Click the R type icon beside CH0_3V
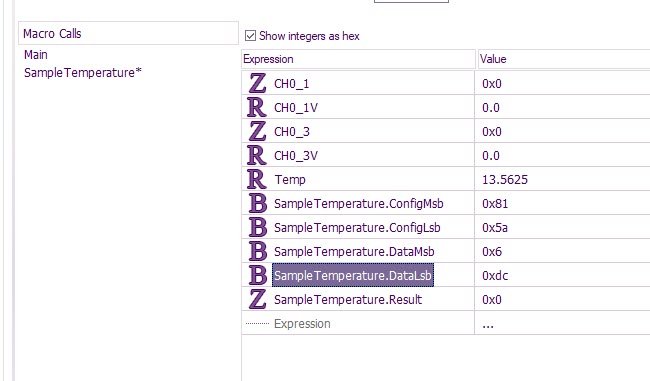 pos(257,155)
